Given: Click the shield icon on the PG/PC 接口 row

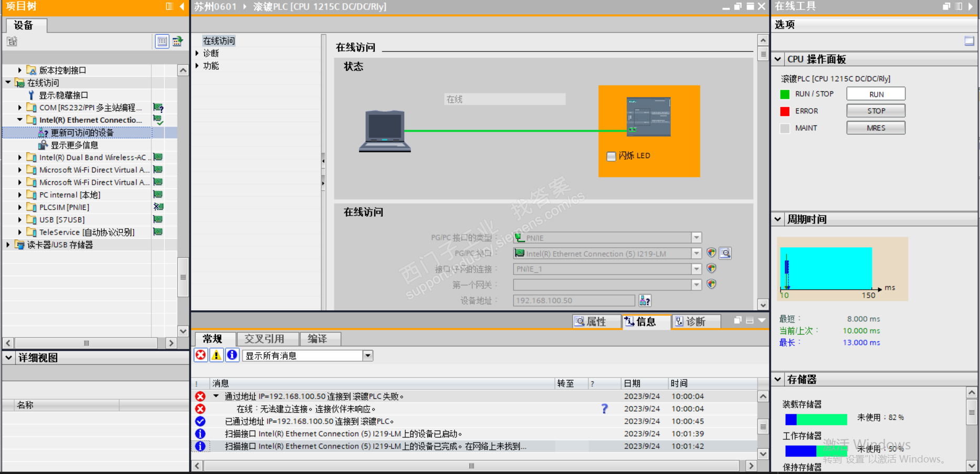Looking at the screenshot, I should click(x=711, y=253).
